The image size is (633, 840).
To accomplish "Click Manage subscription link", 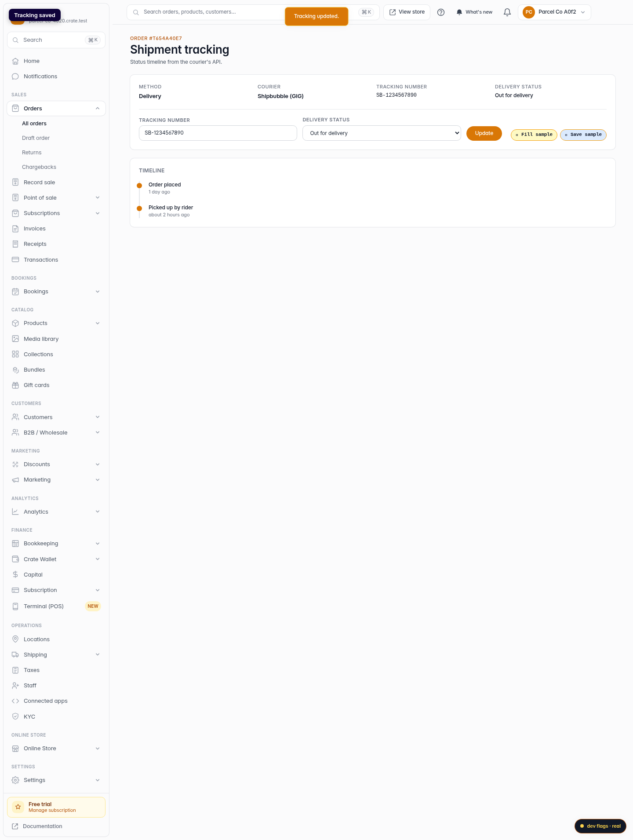I will point(52,810).
